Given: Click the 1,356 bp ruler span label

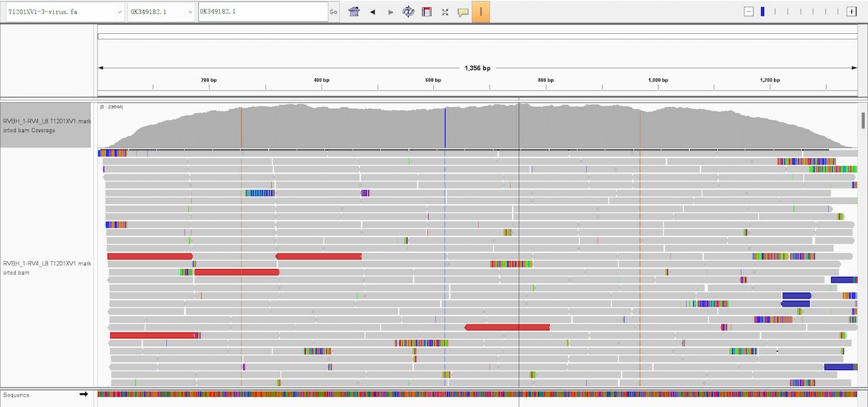Looking at the screenshot, I should pos(477,68).
